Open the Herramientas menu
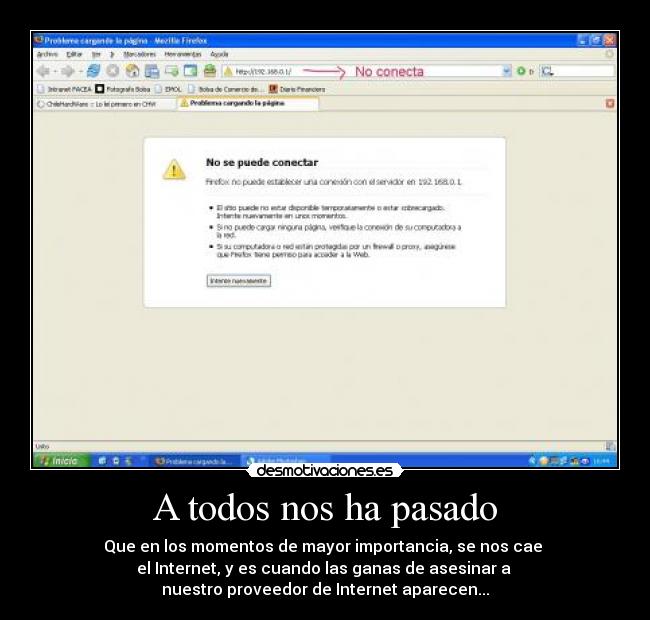 [x=183, y=54]
